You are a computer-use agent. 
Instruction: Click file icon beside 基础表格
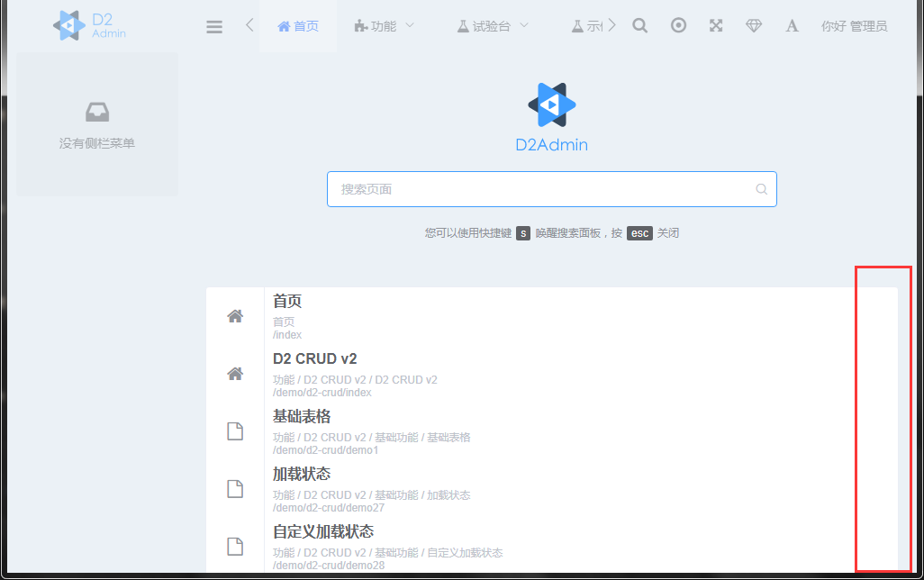(x=235, y=431)
